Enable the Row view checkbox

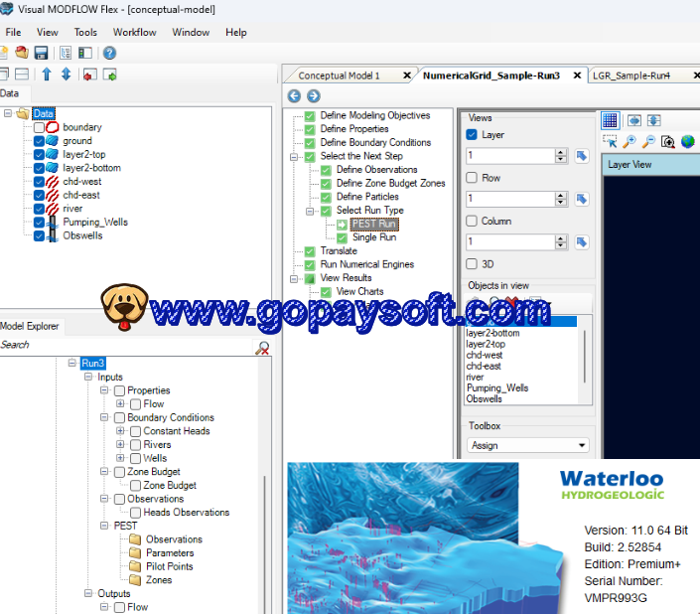coord(472,178)
